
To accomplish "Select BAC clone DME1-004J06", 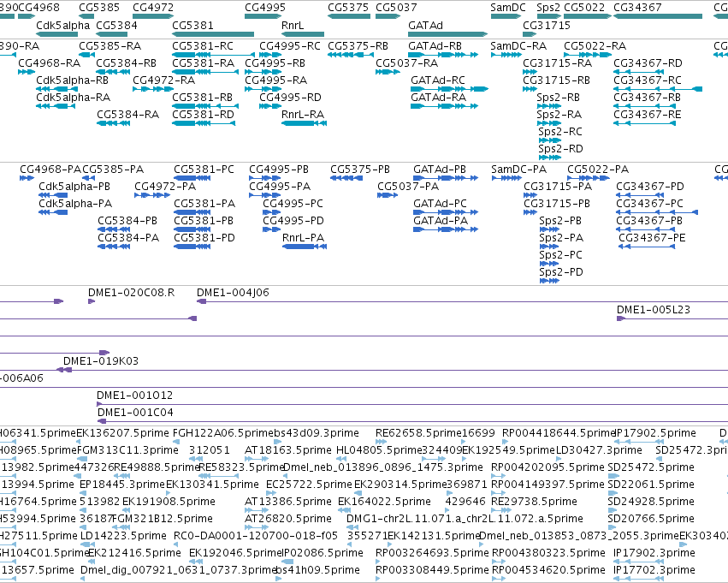I will coord(233,292).
